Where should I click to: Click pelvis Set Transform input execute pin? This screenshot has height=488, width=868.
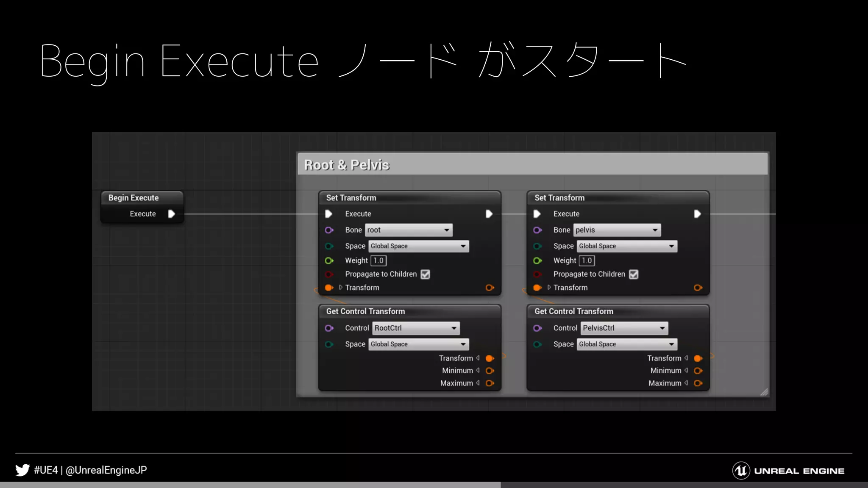537,214
